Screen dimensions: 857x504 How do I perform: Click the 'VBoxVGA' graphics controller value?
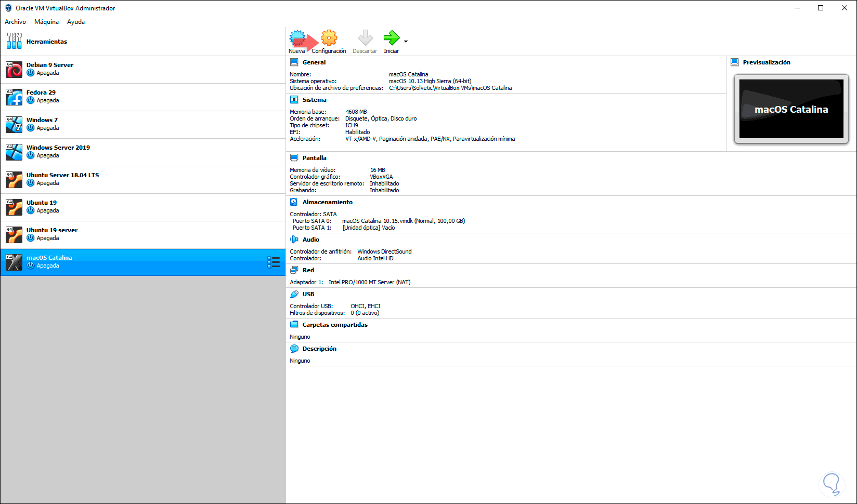click(382, 177)
